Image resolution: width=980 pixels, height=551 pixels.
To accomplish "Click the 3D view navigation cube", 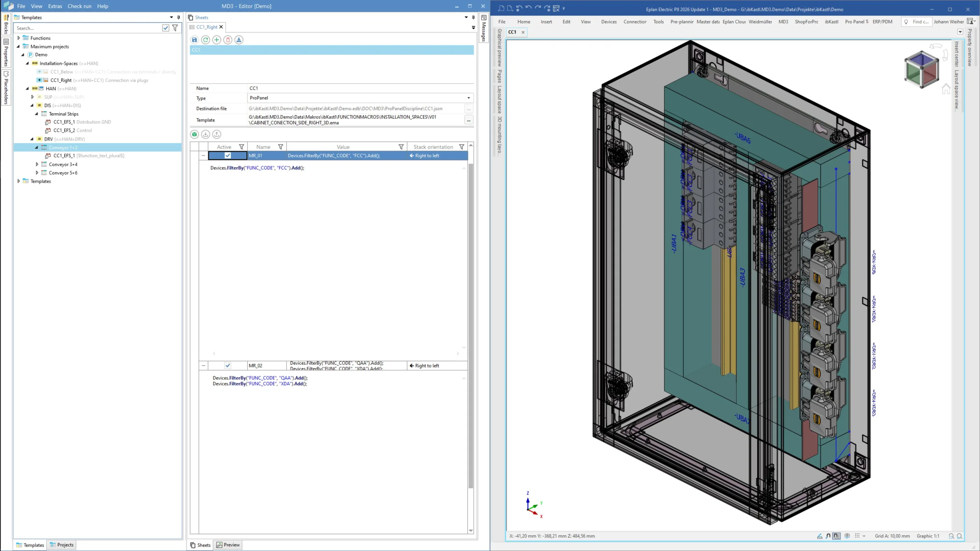I will 921,69.
